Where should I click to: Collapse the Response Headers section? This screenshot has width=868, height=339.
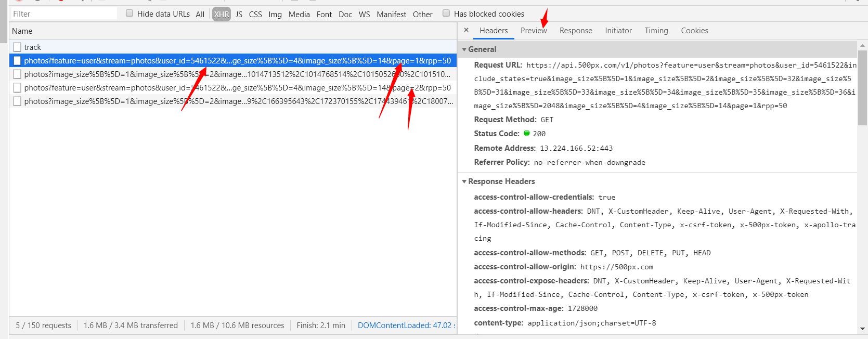464,181
